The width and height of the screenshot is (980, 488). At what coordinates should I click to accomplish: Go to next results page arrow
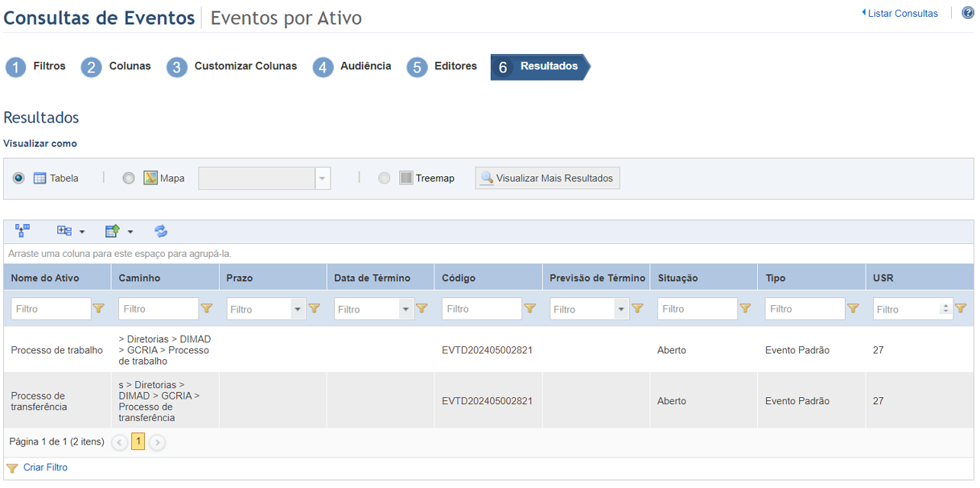pyautogui.click(x=158, y=442)
